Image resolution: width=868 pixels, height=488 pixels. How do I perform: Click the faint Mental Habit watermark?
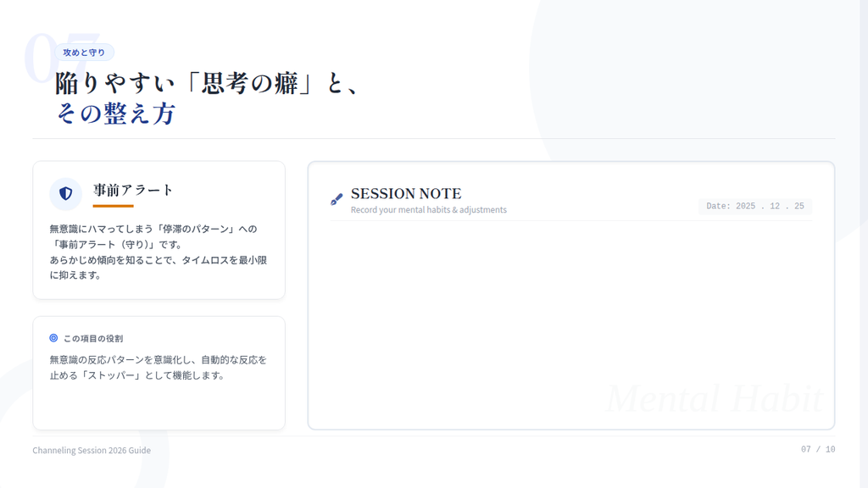pyautogui.click(x=714, y=399)
